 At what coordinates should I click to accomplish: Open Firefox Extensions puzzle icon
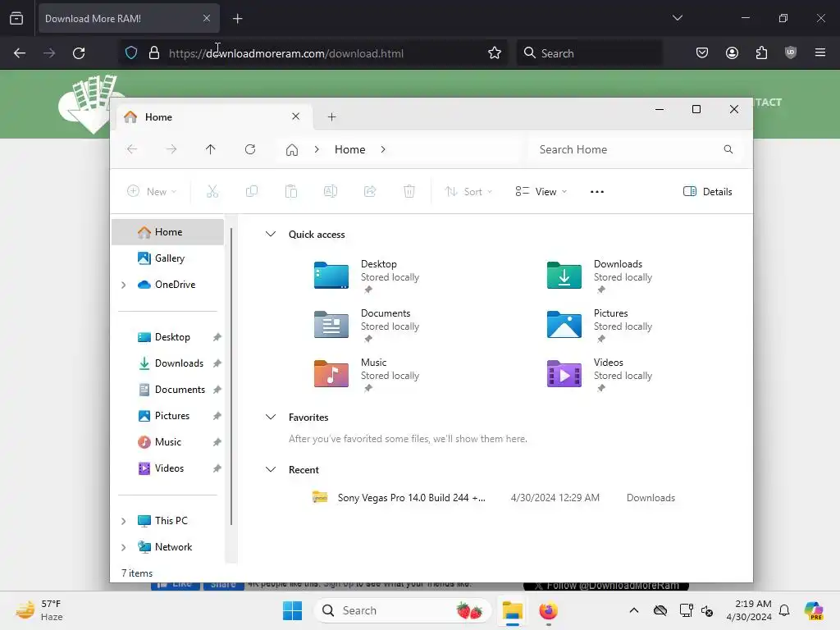point(761,52)
